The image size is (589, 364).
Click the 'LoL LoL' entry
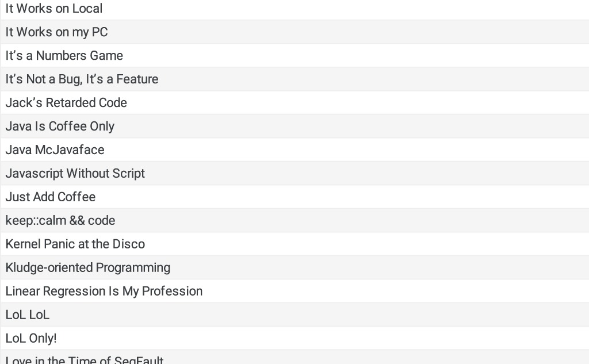point(295,315)
